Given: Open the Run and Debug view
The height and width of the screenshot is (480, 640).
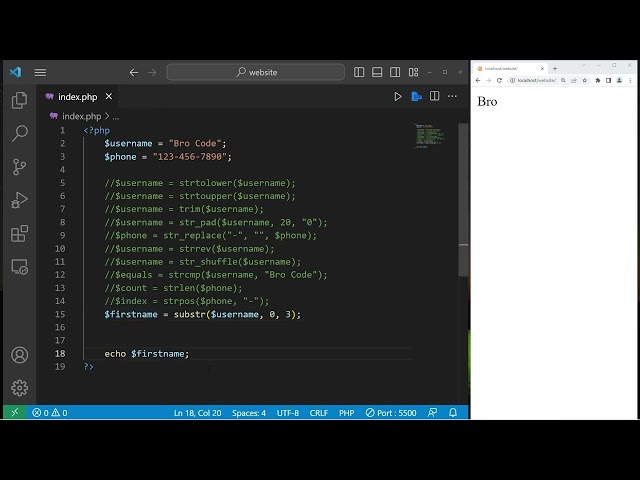Looking at the screenshot, I should 19,200.
